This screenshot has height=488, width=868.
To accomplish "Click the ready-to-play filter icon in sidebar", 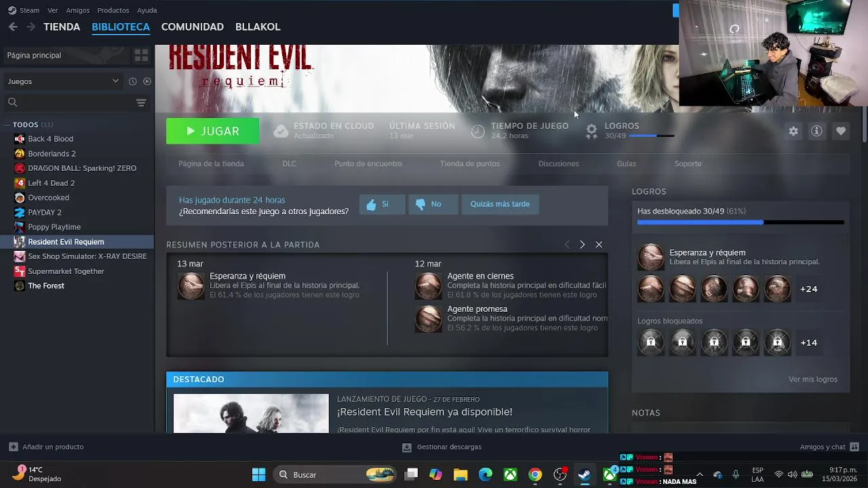I will (146, 81).
